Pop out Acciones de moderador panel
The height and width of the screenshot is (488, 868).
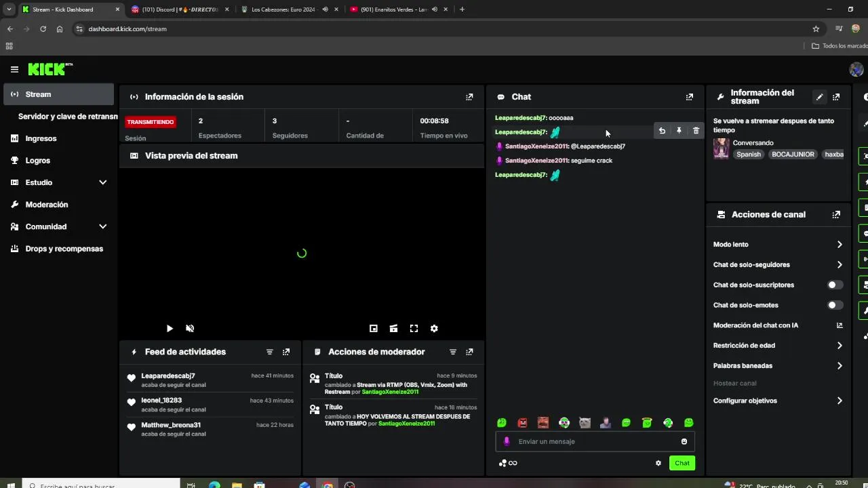[x=469, y=352]
